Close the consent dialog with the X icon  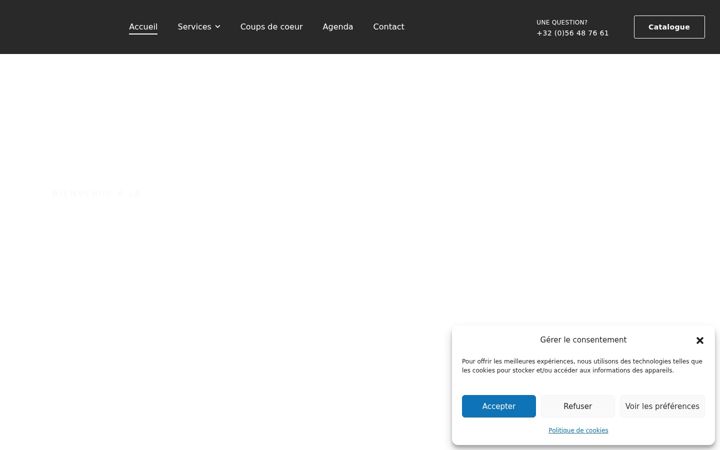click(699, 340)
